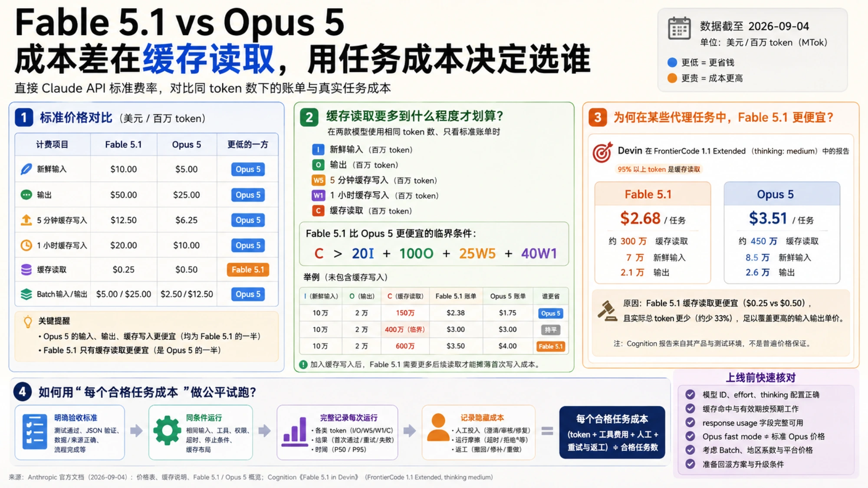Screen dimensions: 868x488
Task: Click the $2.68 / 任务 price
Action: pyautogui.click(x=653, y=218)
